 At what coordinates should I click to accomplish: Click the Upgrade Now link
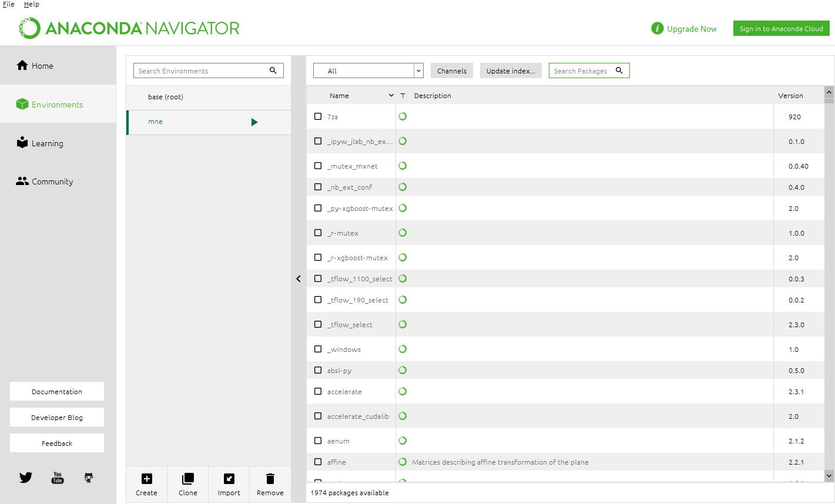692,28
